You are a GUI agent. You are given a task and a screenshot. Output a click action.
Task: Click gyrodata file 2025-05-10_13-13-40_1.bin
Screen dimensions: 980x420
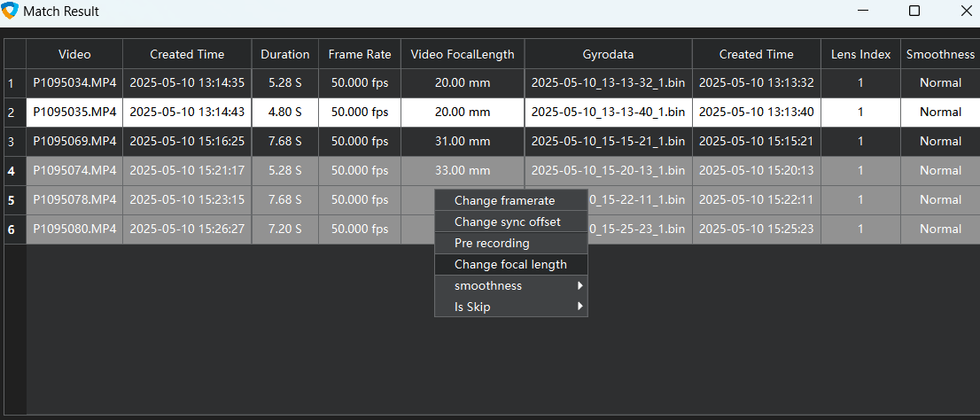[608, 112]
